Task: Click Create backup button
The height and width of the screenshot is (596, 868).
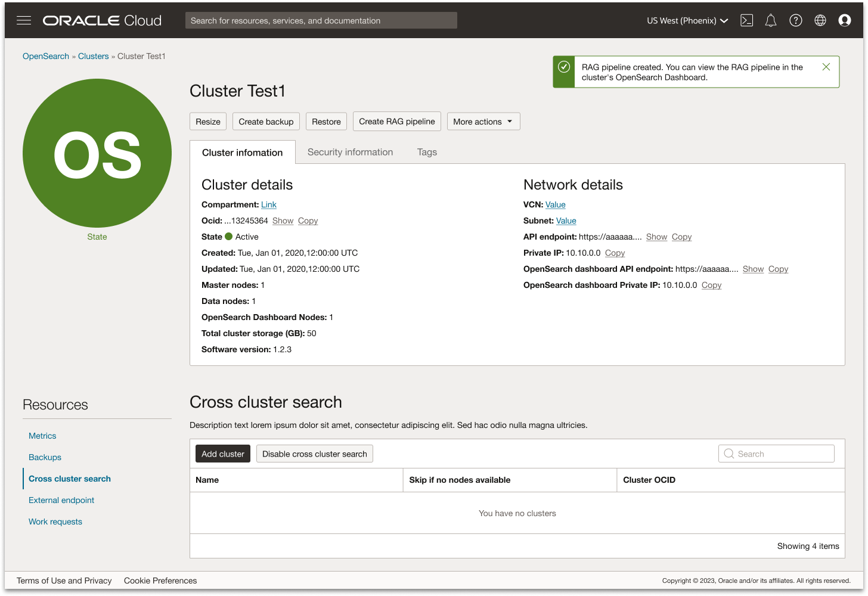Action: click(x=266, y=122)
